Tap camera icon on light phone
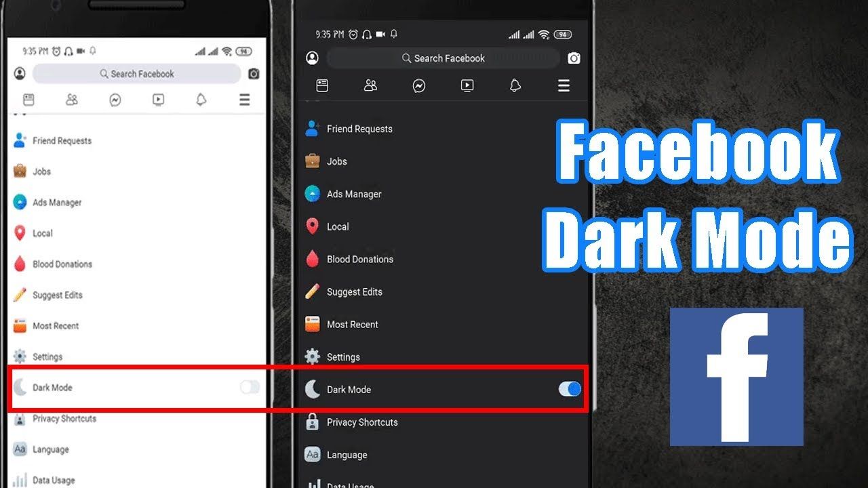868x488 pixels. click(254, 74)
